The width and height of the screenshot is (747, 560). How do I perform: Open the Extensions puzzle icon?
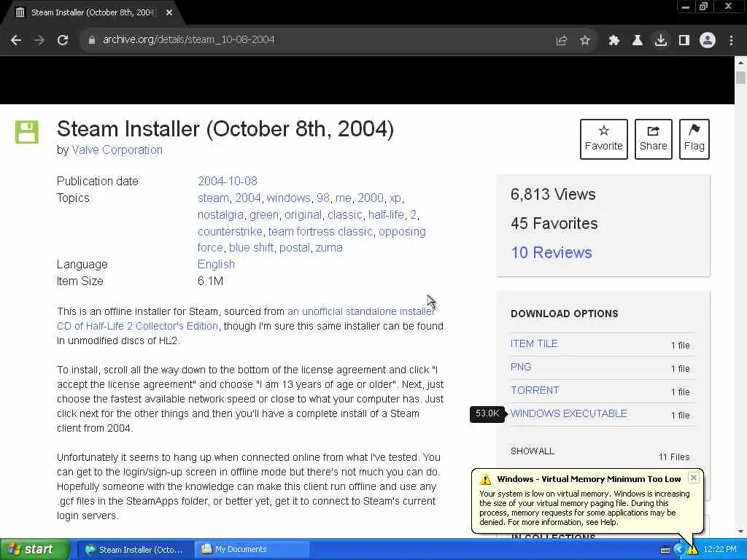(x=614, y=41)
